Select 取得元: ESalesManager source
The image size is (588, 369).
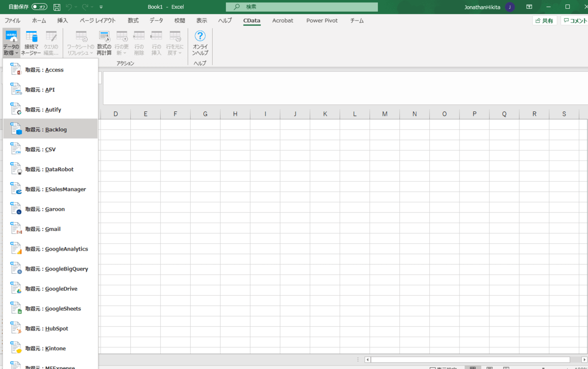click(50, 189)
